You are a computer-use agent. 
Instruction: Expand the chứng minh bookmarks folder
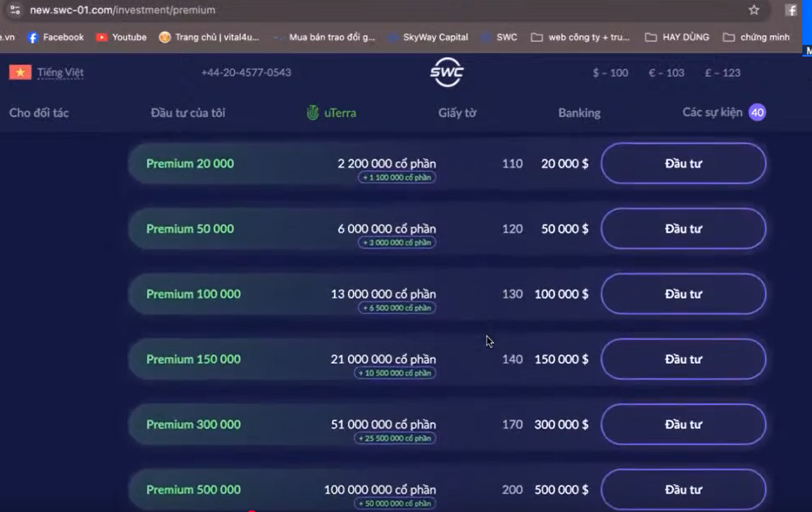(756, 37)
